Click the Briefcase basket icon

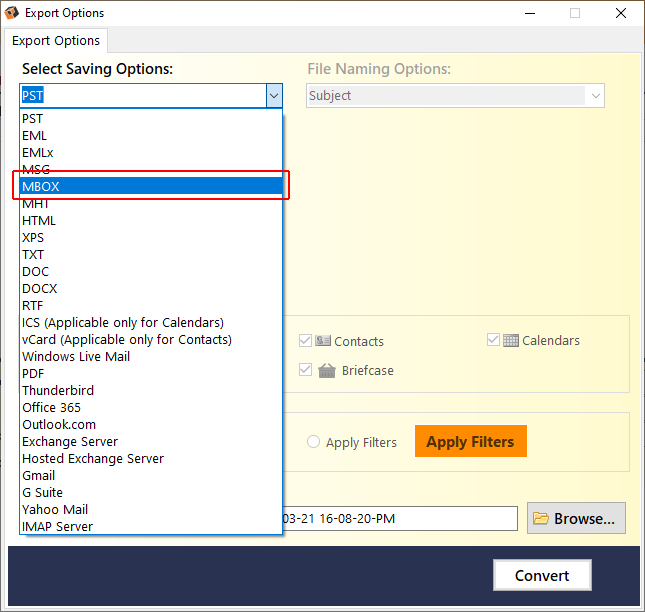click(x=327, y=370)
